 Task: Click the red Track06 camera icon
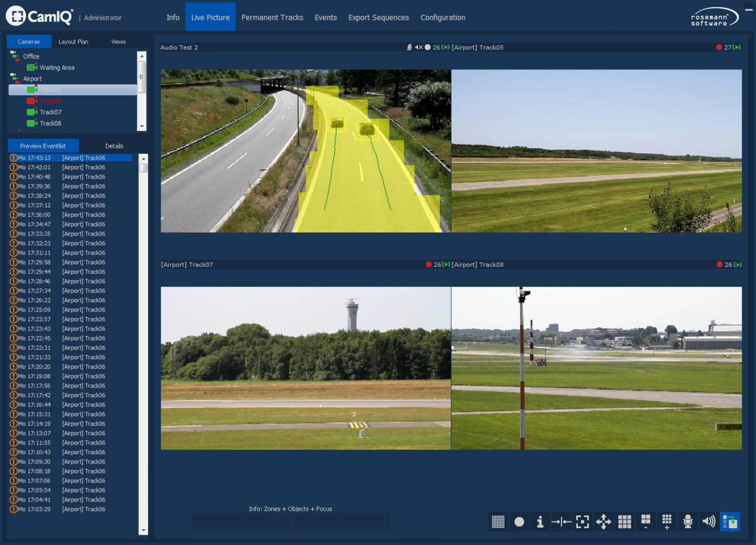[x=32, y=101]
